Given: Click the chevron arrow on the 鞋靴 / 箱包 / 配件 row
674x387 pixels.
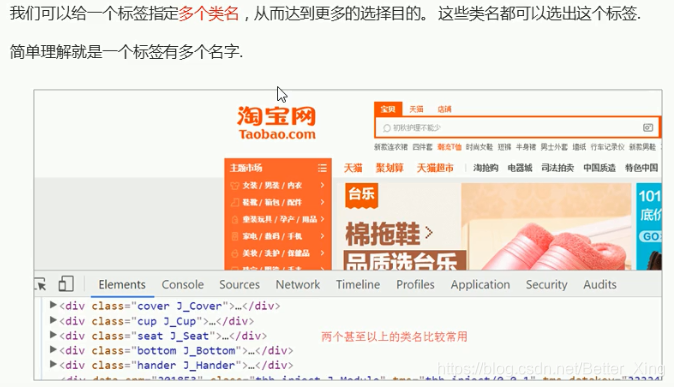Looking at the screenshot, I should pos(322,202).
